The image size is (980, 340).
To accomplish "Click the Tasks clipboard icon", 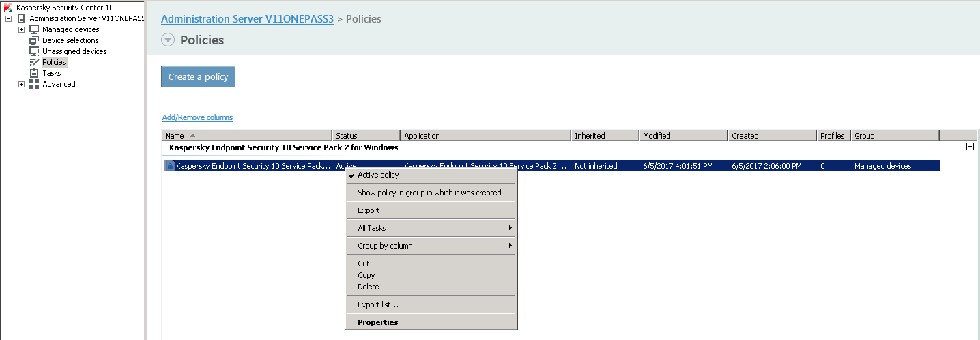I will [34, 73].
